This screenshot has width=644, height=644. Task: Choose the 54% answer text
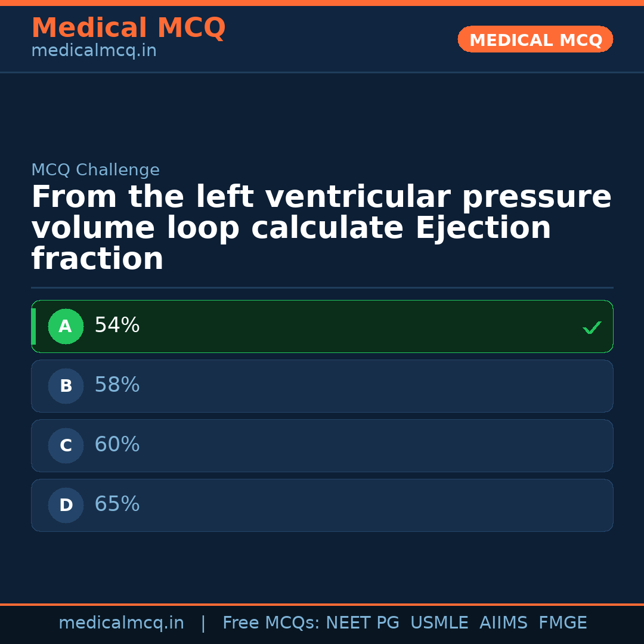pos(117,326)
